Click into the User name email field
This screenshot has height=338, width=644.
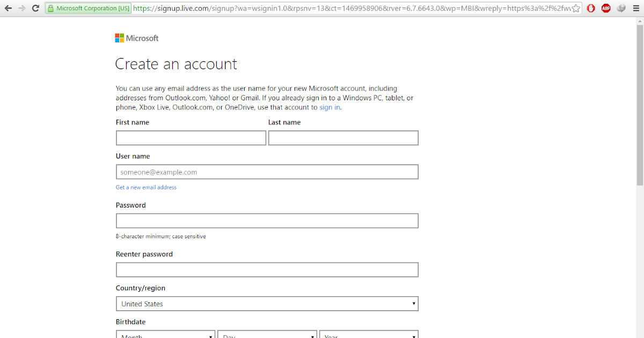[x=267, y=172]
